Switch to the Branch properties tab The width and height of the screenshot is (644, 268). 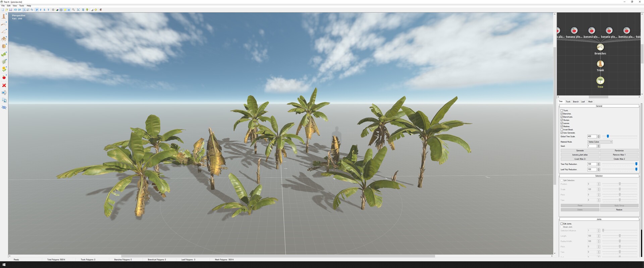(x=576, y=102)
